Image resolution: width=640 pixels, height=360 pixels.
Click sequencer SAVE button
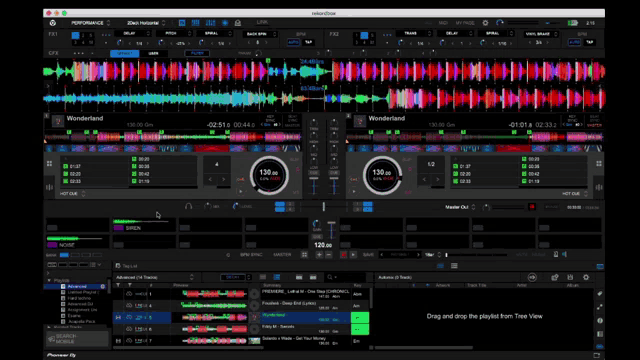click(368, 255)
